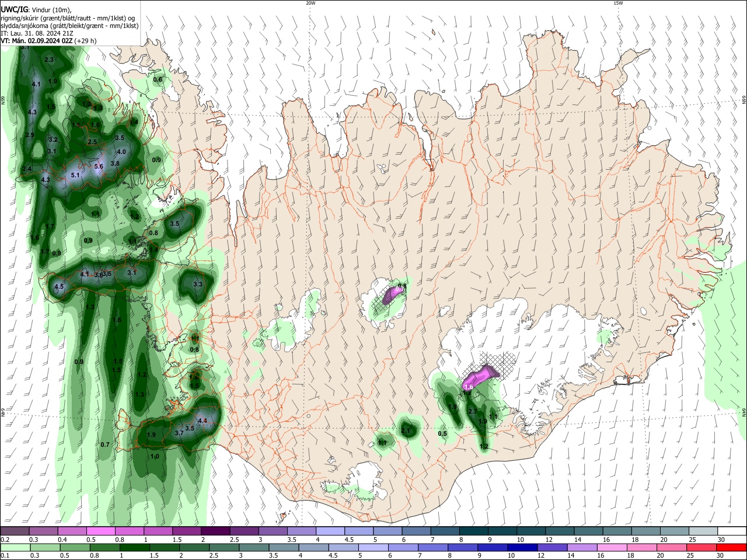This screenshot has width=747, height=560.
Task: Click the 'VT: Mán. 02.09.2024 02Z' valid time
Action: coord(37,41)
